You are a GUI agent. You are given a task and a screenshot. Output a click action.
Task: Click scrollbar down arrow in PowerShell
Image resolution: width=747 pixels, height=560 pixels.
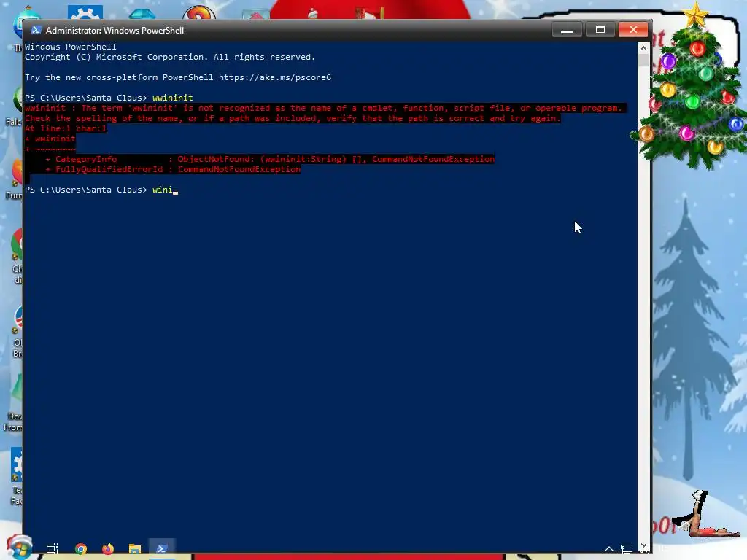pyautogui.click(x=643, y=545)
